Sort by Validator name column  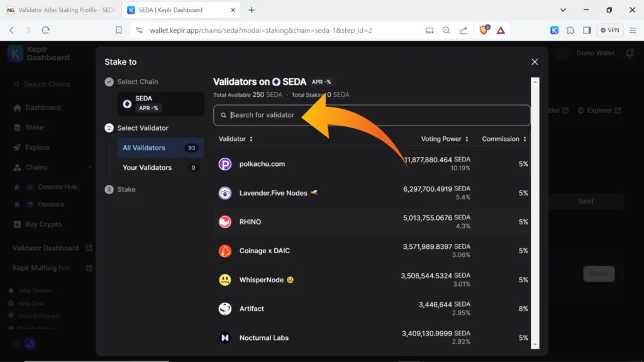point(236,139)
